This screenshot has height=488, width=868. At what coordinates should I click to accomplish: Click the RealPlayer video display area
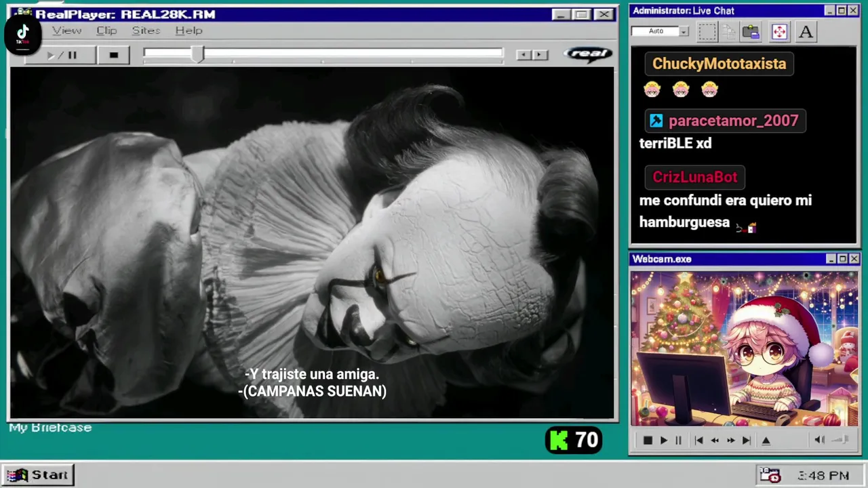tap(312, 243)
